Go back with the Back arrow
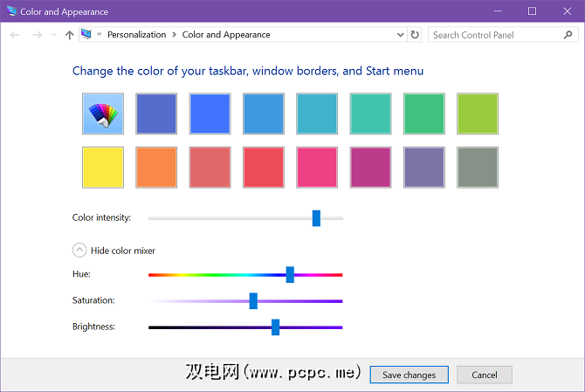This screenshot has height=392, width=585. tap(15, 35)
